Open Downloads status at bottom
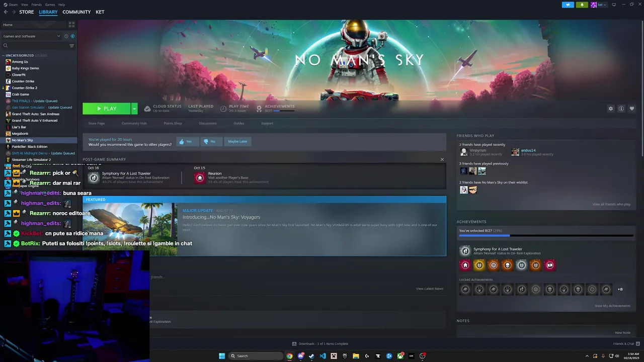Image resolution: width=644 pixels, height=362 pixels. click(x=320, y=344)
